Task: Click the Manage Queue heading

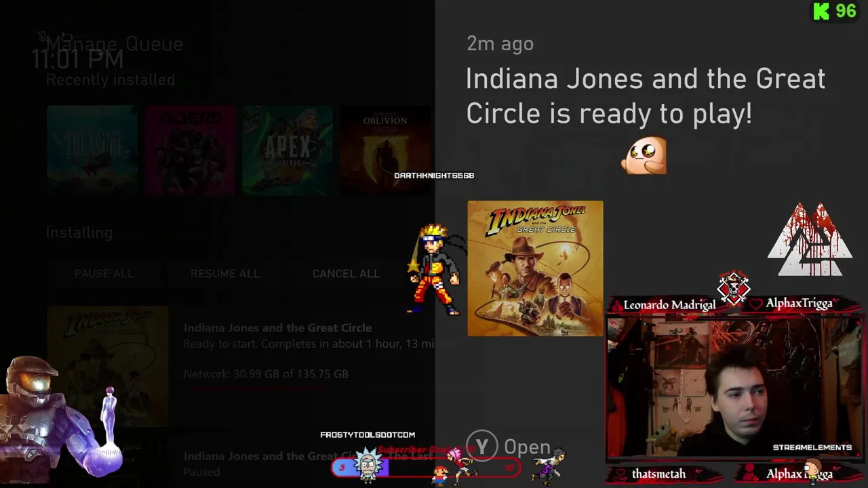Action: (115, 44)
